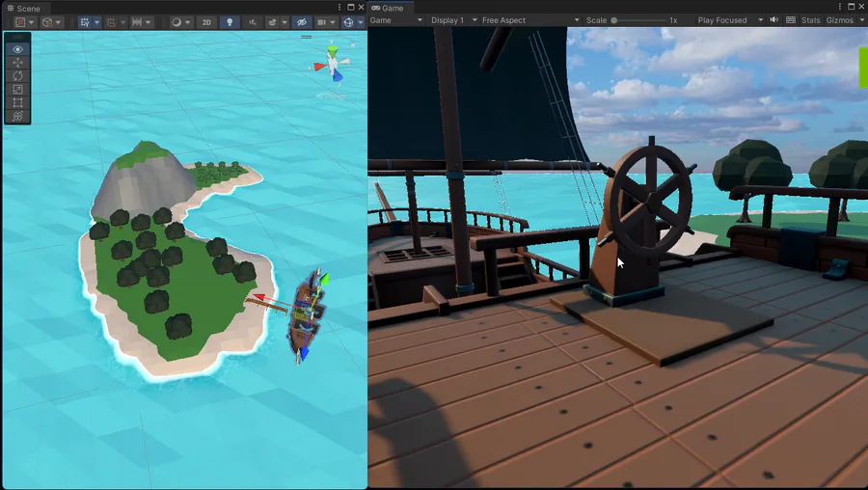This screenshot has width=868, height=490.
Task: Click the green Y move arrow on ship
Action: click(325, 278)
